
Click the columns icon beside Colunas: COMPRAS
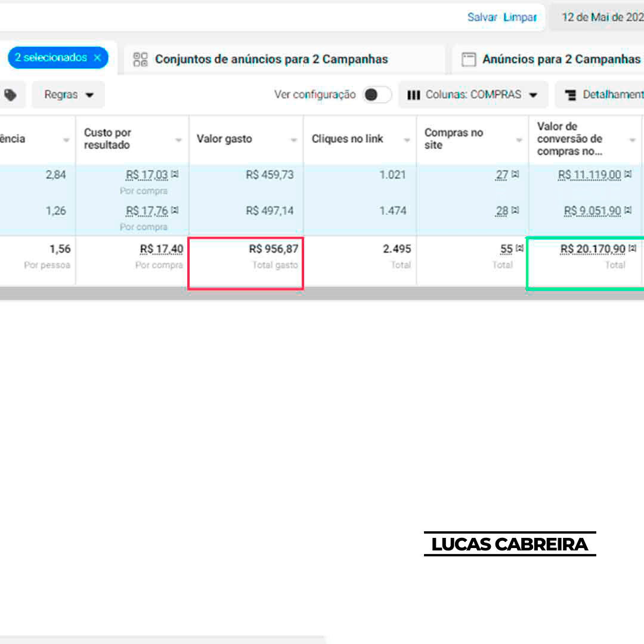pos(413,95)
